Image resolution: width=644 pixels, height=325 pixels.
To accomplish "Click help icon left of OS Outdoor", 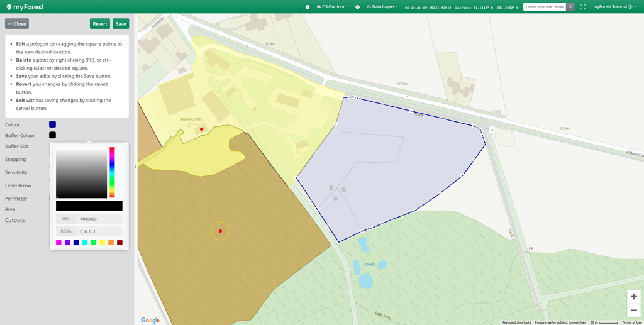I will click(x=308, y=7).
